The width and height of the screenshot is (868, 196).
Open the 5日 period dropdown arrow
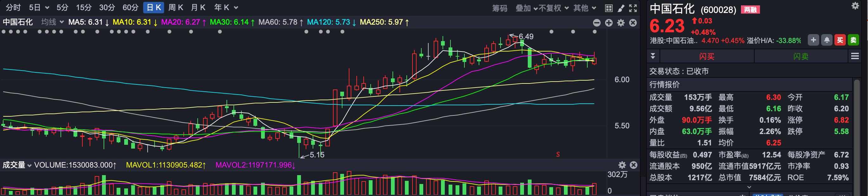tap(47, 8)
